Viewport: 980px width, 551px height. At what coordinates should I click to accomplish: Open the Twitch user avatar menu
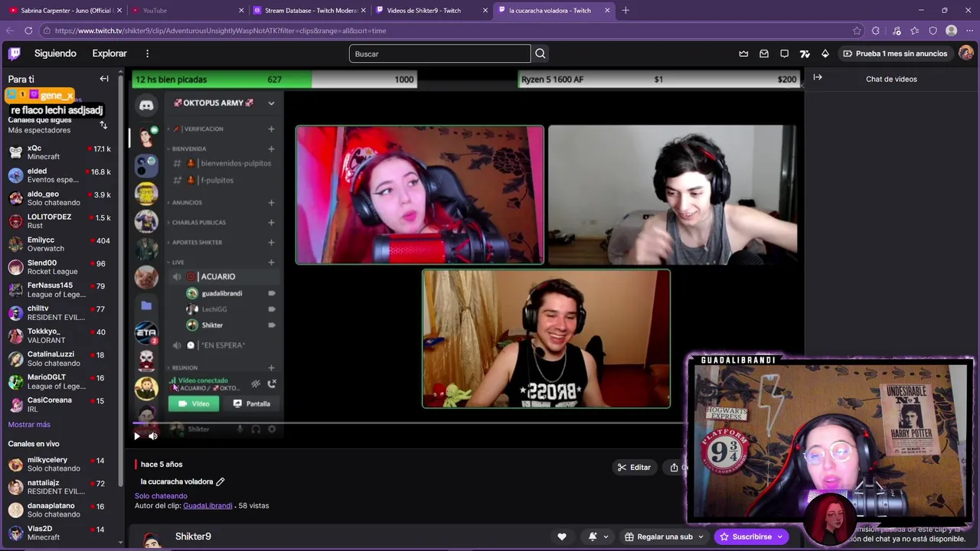click(x=966, y=54)
